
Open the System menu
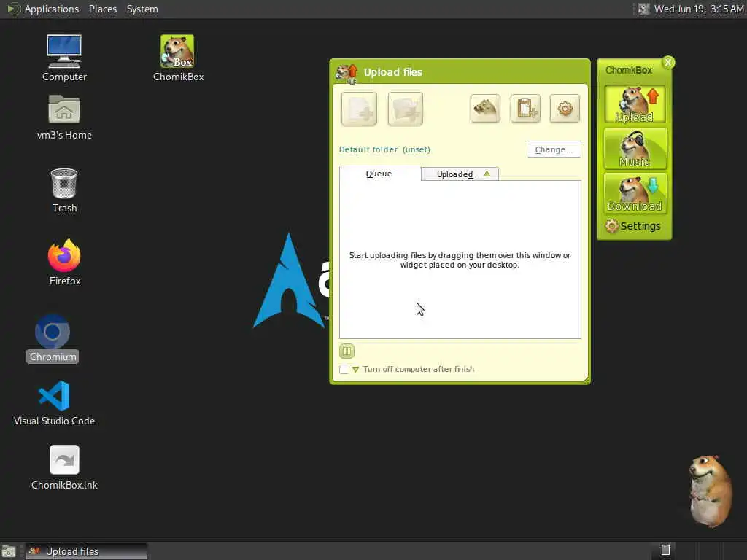coord(142,9)
